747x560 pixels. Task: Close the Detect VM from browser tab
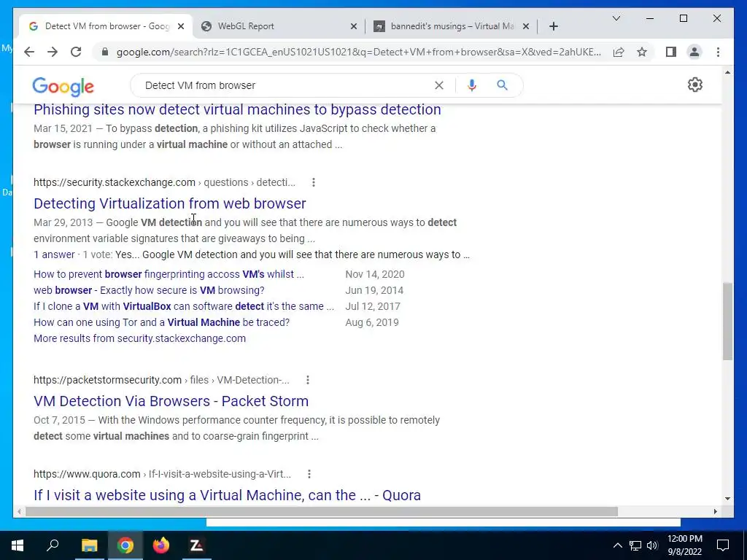[181, 27]
